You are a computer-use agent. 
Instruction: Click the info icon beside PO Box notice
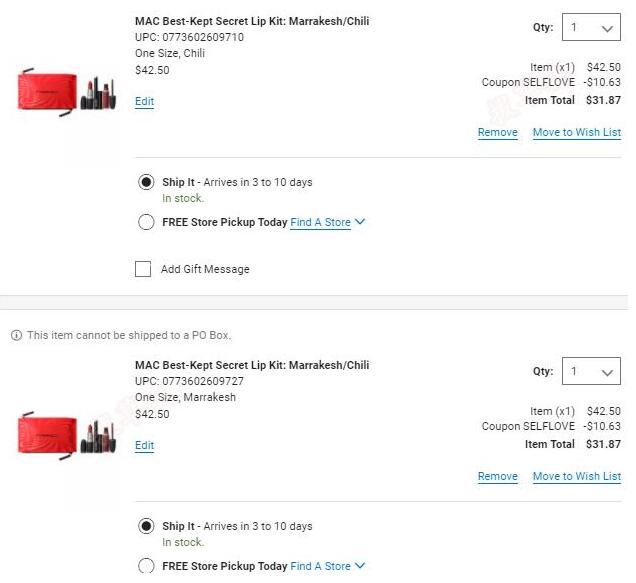coord(16,336)
